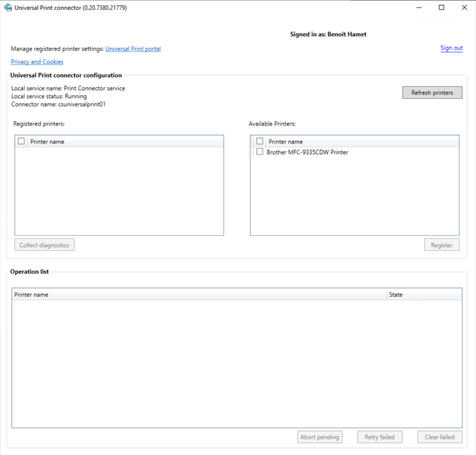Open the Privacy and Cookies page

[37, 62]
